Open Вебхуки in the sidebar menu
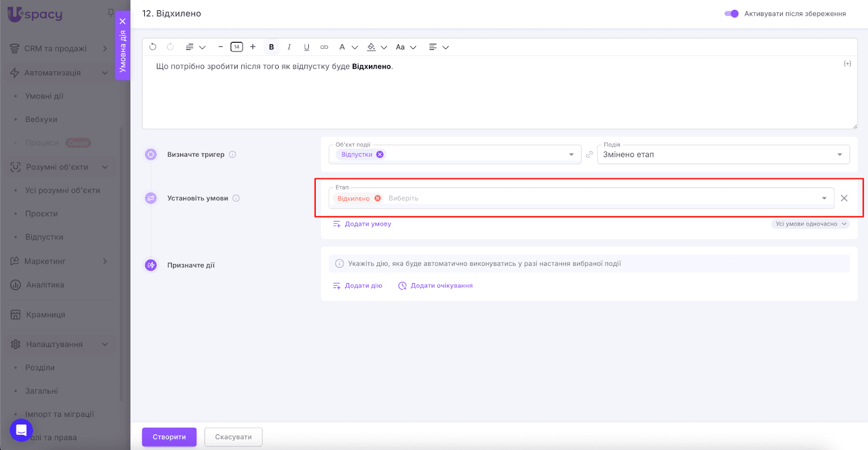The image size is (868, 450). [x=41, y=119]
